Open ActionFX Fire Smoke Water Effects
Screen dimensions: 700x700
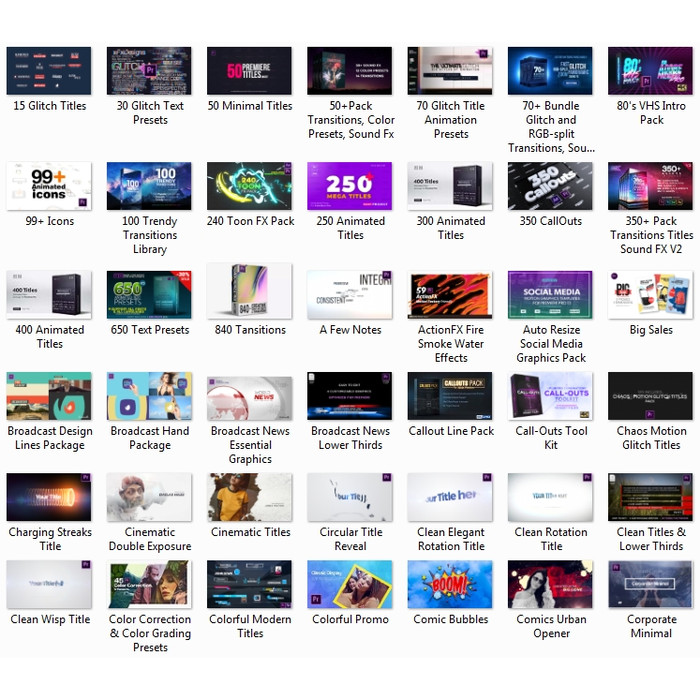pos(450,294)
